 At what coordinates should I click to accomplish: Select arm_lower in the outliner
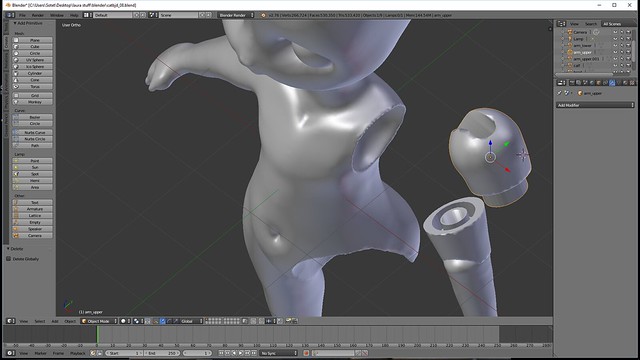[582, 45]
